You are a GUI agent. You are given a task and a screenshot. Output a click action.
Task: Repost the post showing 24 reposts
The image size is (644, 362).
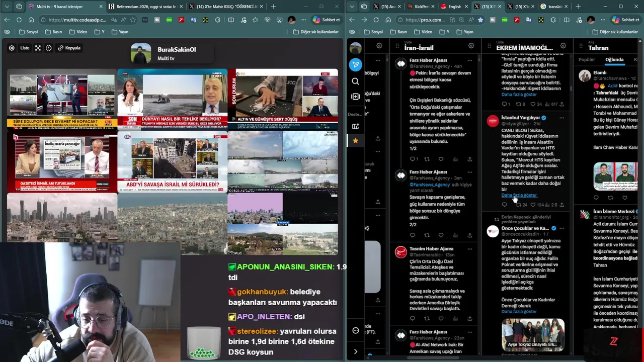tap(522, 205)
